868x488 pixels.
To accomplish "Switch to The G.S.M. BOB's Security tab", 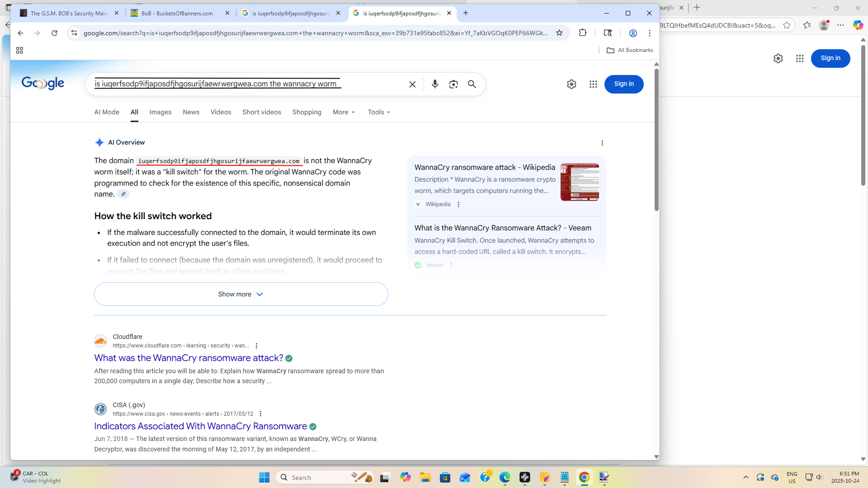I will pyautogui.click(x=70, y=13).
